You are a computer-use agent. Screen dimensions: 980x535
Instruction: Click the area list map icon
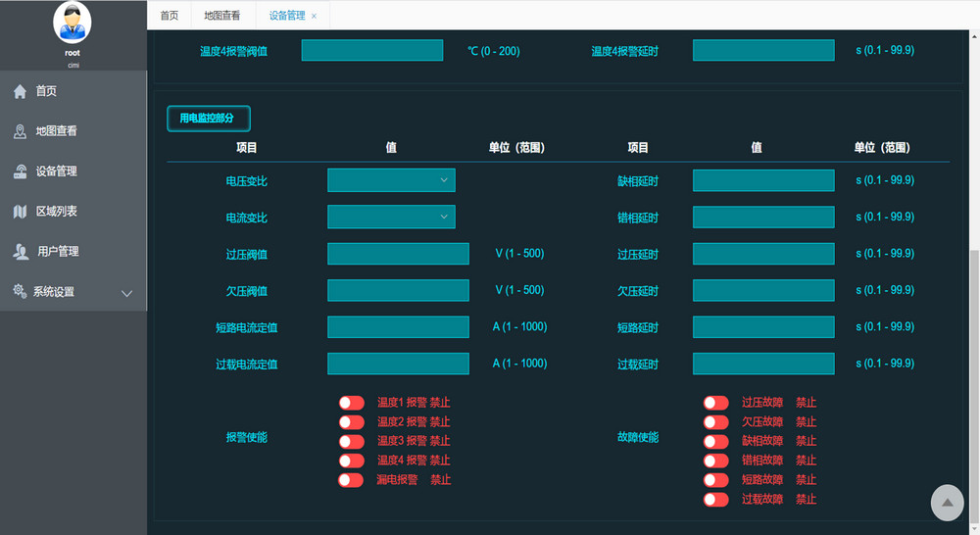pyautogui.click(x=20, y=212)
